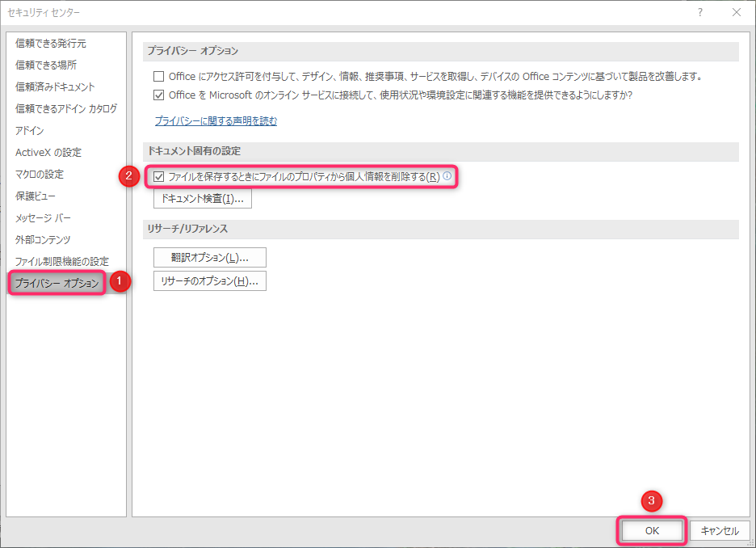The image size is (756, 548).
Task: Select マクロの設定 category
Action: 40,174
